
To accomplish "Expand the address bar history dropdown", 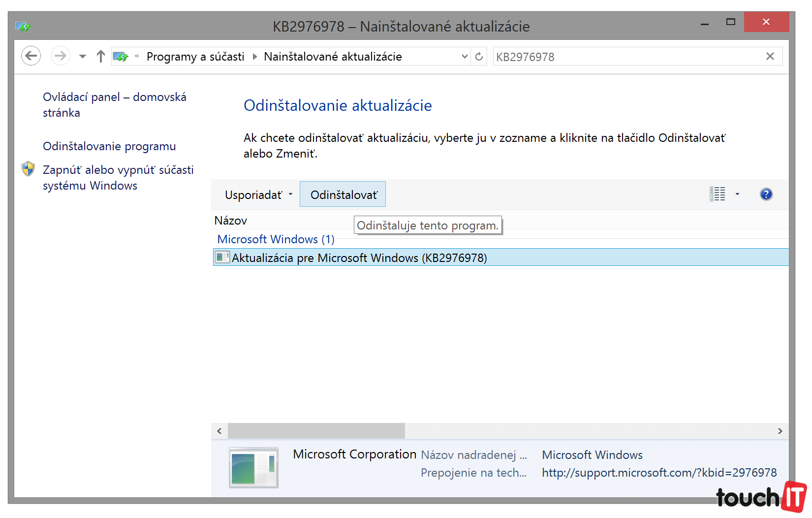I will 464,57.
